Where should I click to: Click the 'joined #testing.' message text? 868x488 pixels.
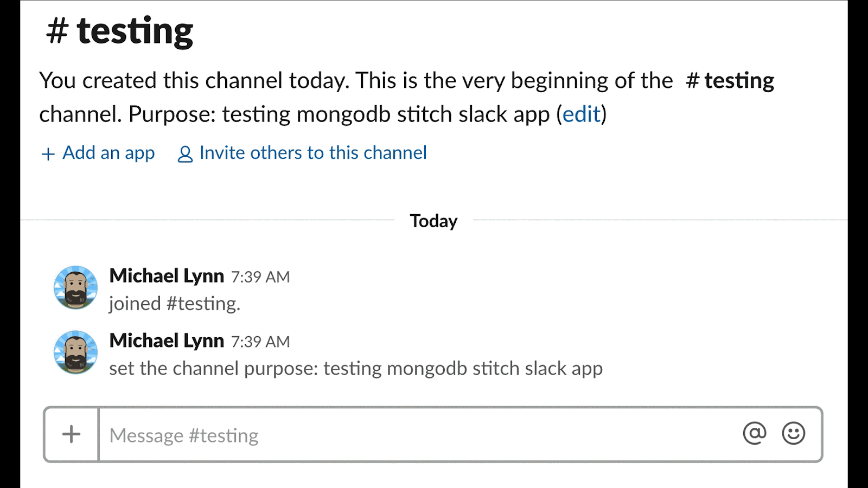point(174,304)
